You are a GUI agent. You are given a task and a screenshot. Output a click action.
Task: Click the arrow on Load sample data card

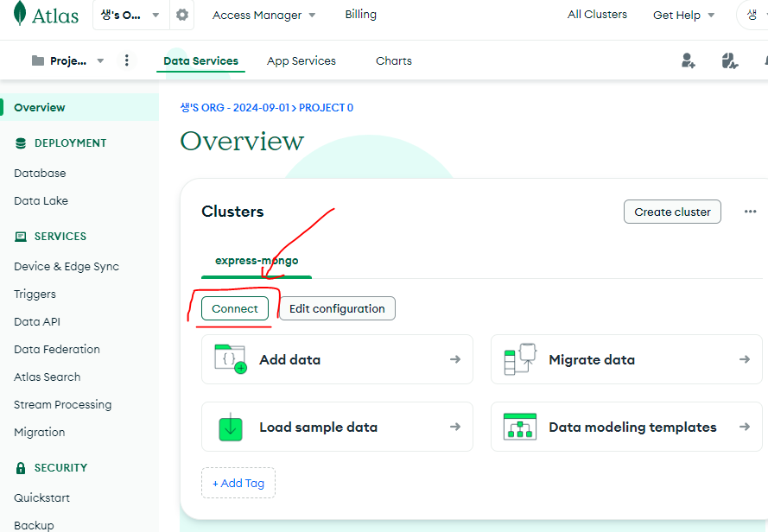point(455,427)
